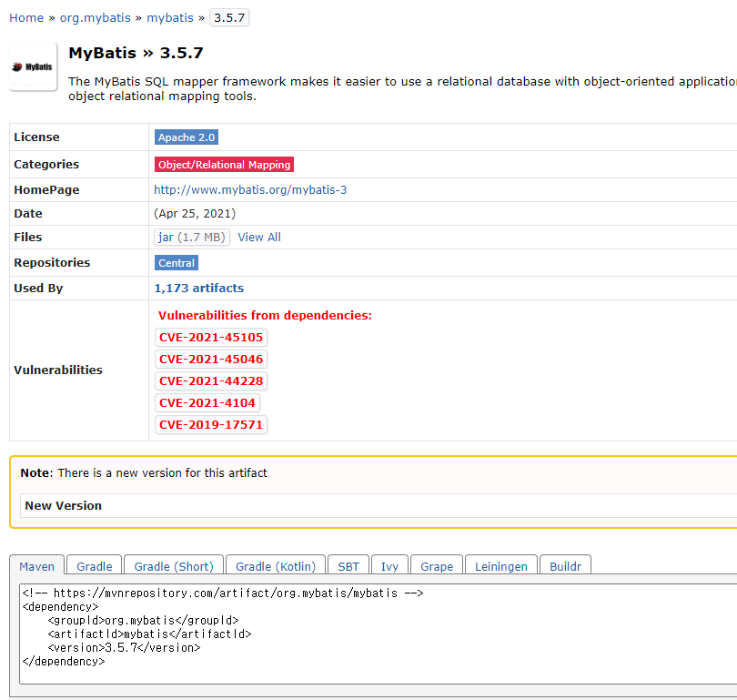Click the MyBatis logo thumbnail
737x700 pixels.
[x=33, y=66]
